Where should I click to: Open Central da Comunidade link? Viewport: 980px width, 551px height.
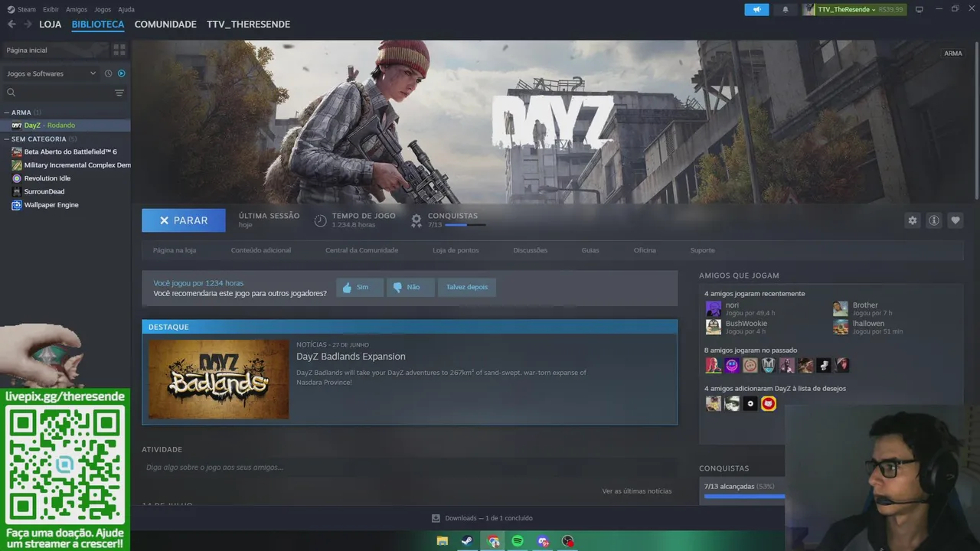tap(361, 250)
